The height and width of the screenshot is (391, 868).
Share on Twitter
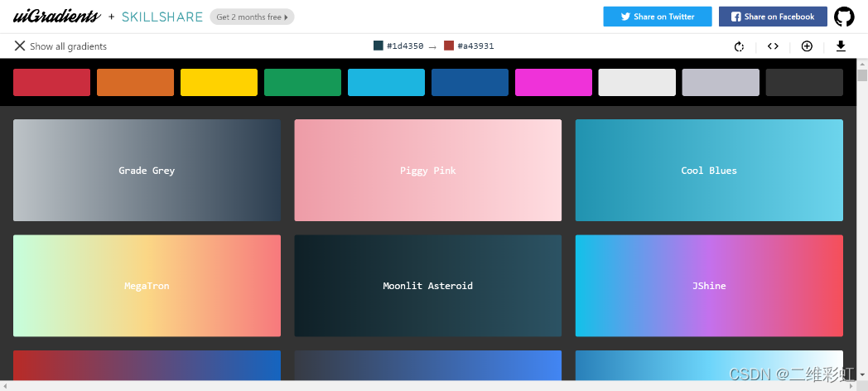[657, 17]
